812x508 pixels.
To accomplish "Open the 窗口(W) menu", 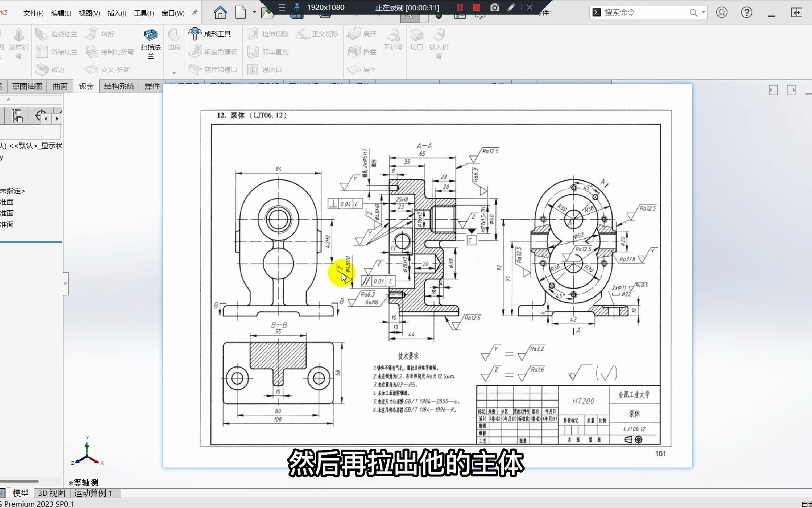I will coord(173,13).
